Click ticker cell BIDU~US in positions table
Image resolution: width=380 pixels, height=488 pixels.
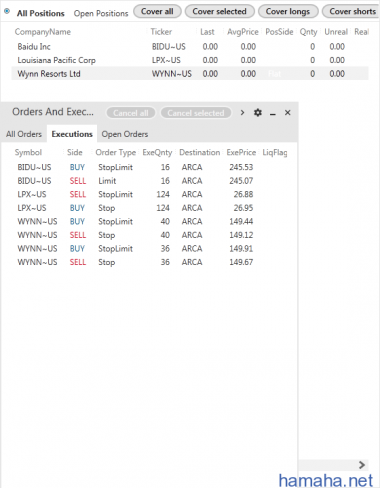169,47
